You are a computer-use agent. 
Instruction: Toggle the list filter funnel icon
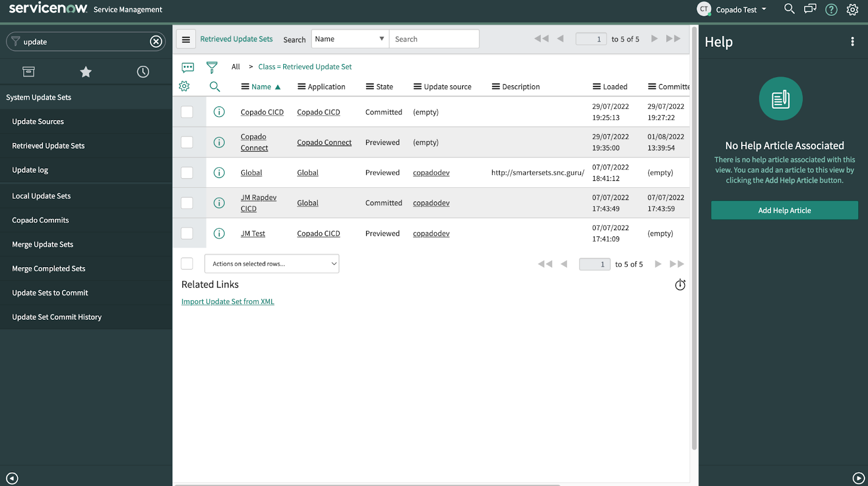[x=212, y=67]
